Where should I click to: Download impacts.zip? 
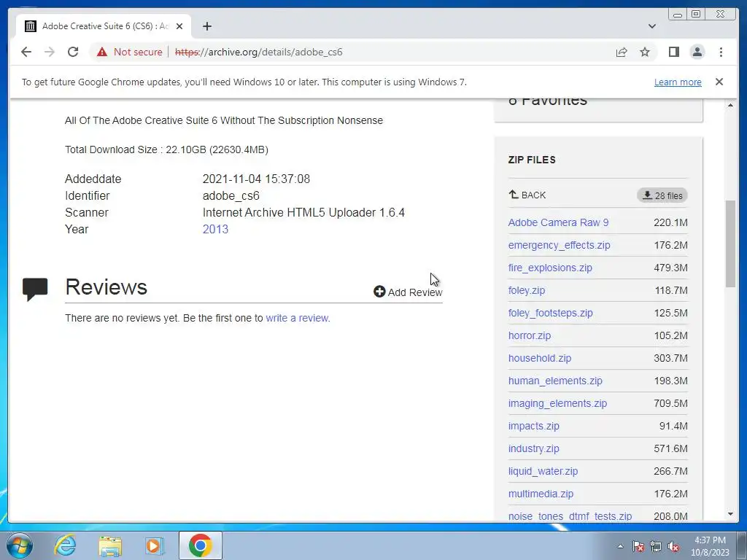533,426
